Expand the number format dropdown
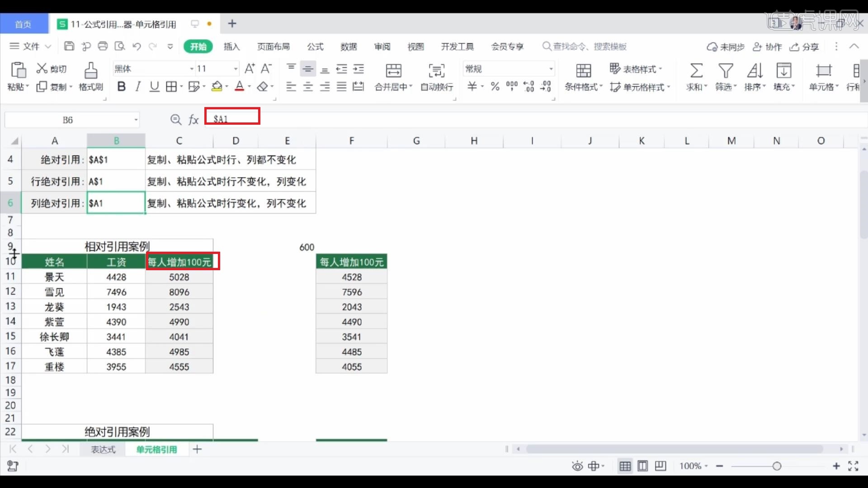868x488 pixels. pos(551,69)
